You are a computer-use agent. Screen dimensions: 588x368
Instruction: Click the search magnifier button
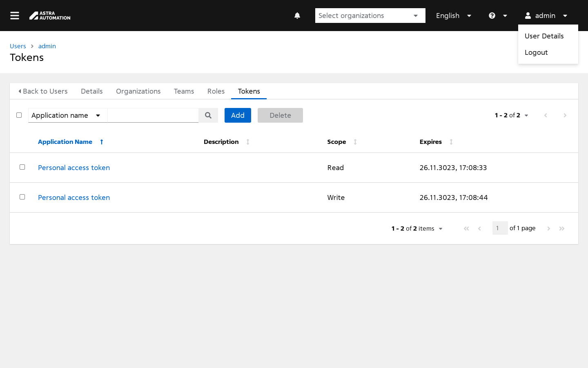208,115
